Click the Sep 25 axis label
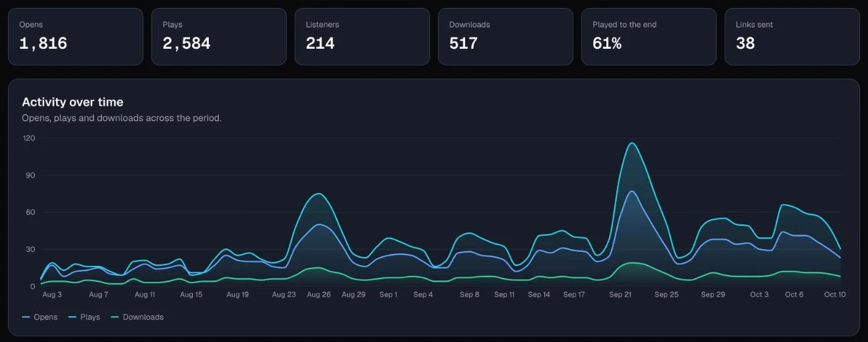This screenshot has width=868, height=342. 667,295
